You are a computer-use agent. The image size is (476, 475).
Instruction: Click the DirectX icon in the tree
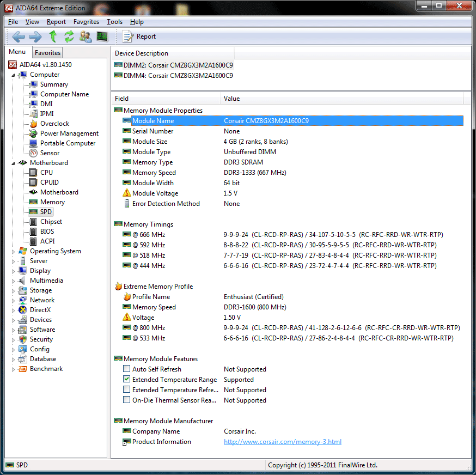pos(23,310)
